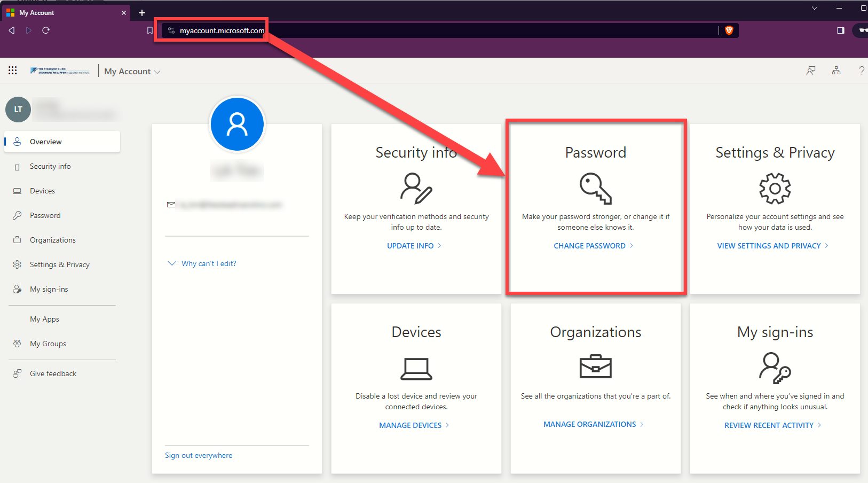Close the My Account browser tab
The width and height of the screenshot is (868, 483).
124,13
